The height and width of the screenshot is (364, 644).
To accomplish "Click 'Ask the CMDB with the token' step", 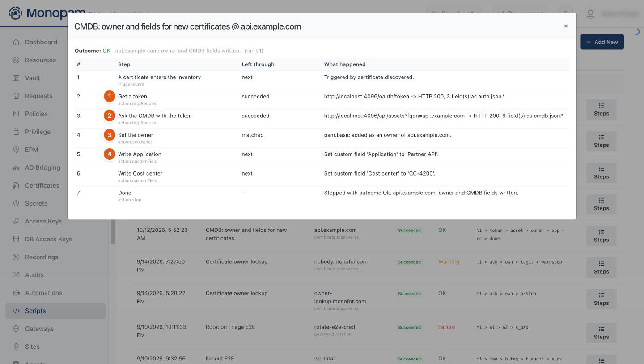I will coord(155,116).
